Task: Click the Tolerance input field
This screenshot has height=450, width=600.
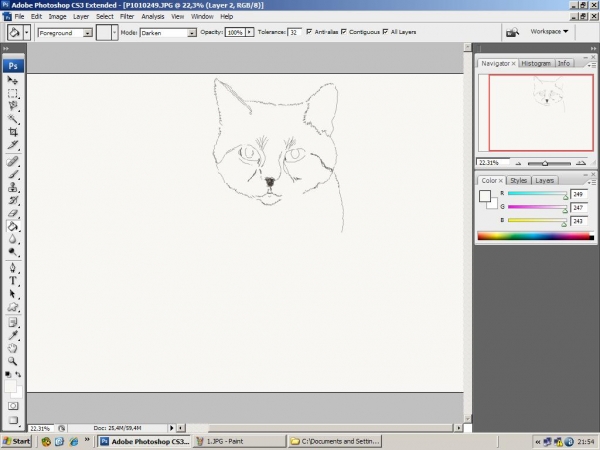Action: coord(294,32)
